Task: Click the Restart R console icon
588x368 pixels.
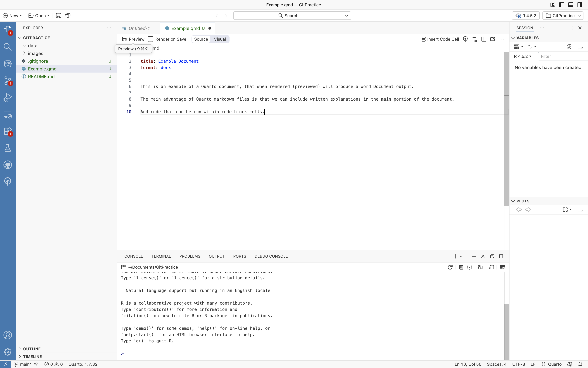Action: (450, 267)
